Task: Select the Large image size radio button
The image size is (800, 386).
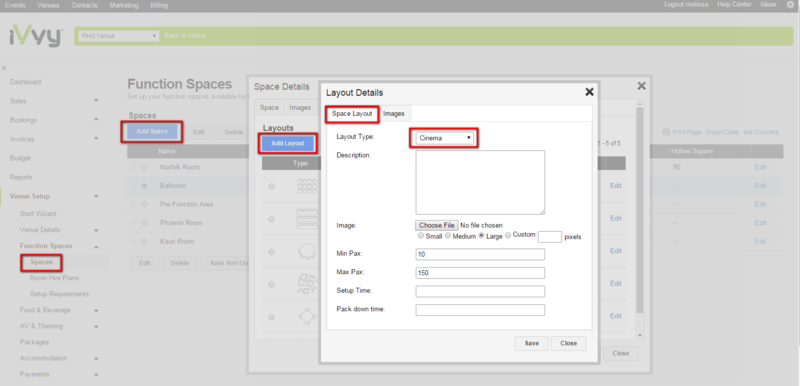Action: (481, 236)
